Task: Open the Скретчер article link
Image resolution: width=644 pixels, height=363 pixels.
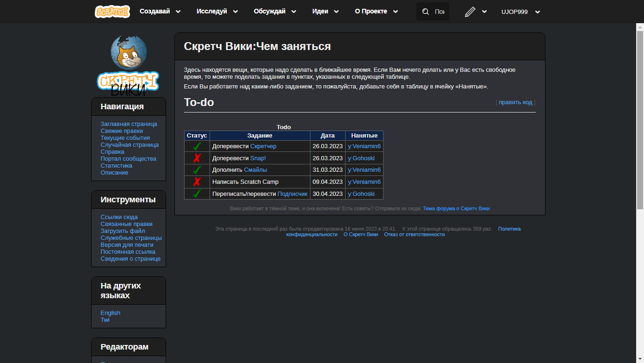Action: point(263,146)
